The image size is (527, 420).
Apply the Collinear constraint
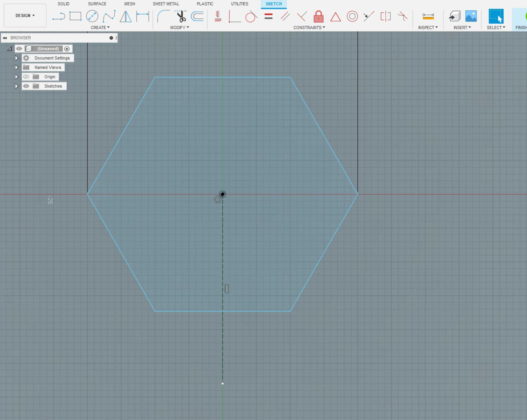click(x=369, y=16)
